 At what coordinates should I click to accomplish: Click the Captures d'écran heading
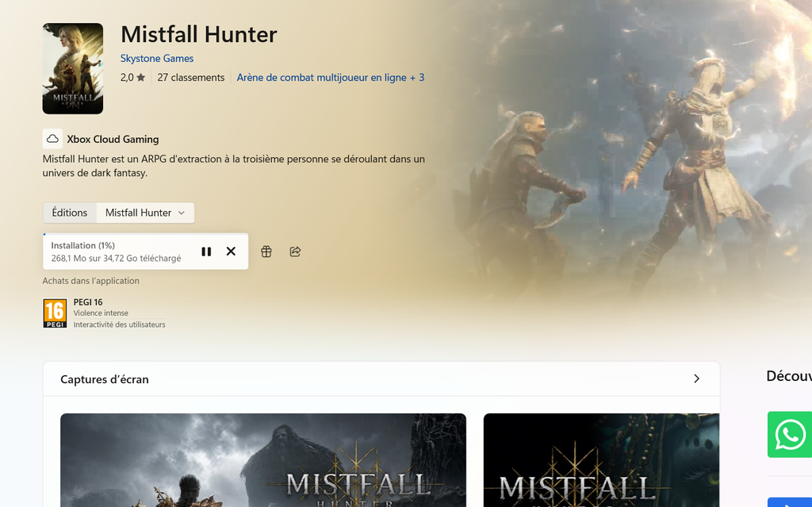[105, 379]
